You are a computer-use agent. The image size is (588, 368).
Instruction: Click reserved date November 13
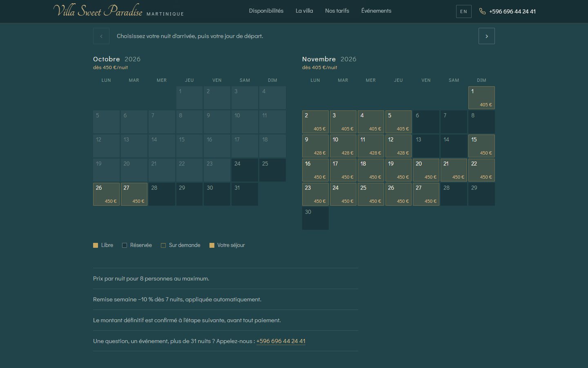coord(426,146)
